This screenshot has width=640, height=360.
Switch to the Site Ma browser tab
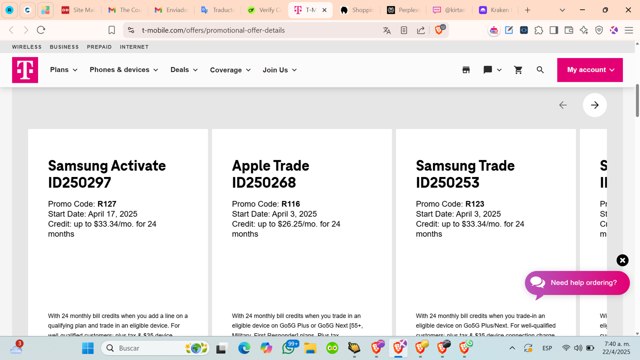pyautogui.click(x=77, y=10)
